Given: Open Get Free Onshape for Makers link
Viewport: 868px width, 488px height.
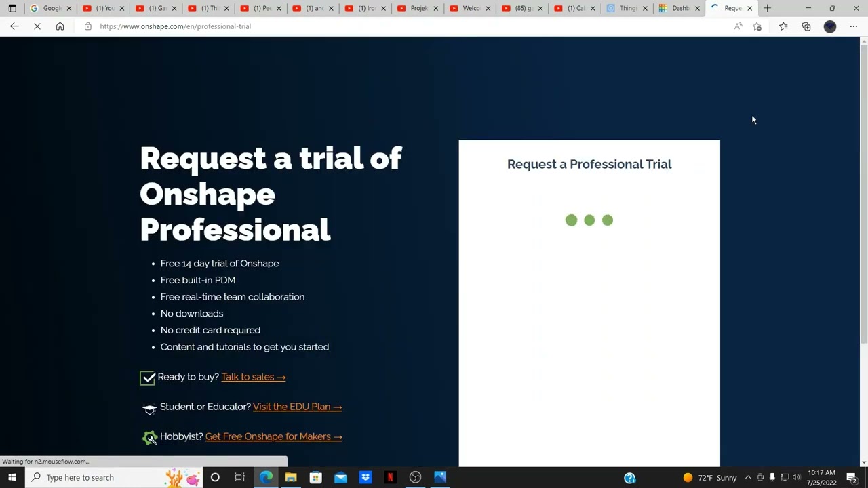Looking at the screenshot, I should coord(273,436).
